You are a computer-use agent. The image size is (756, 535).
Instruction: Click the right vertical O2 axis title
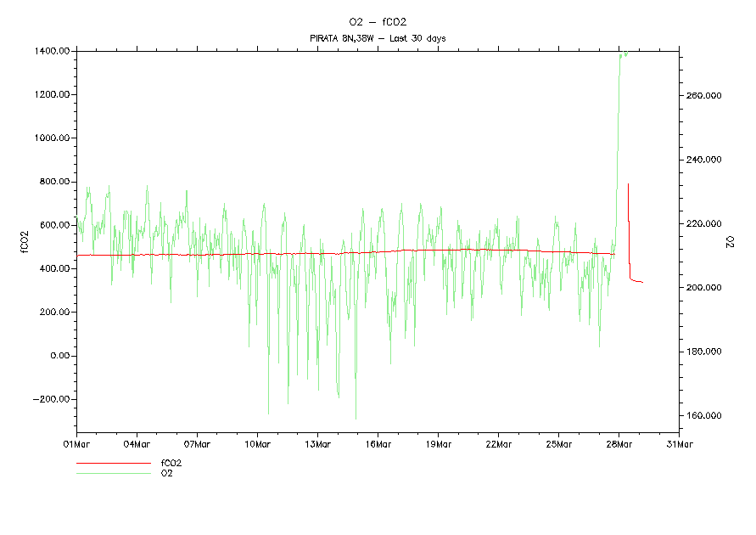pos(730,243)
